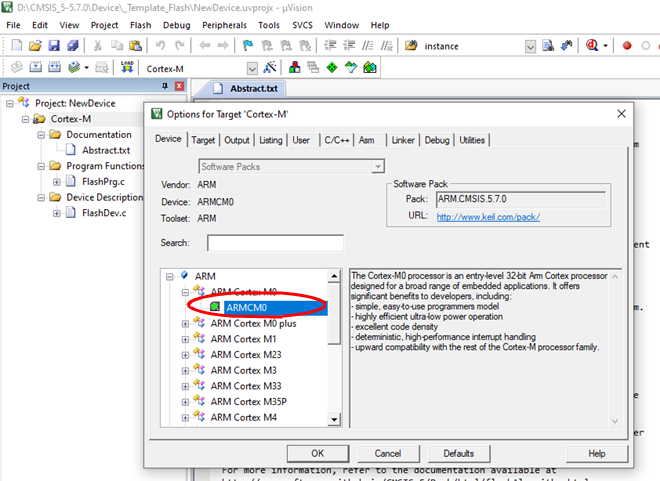Expand ARM Cortex M33 node
The width and height of the screenshot is (660, 481).
click(x=185, y=386)
